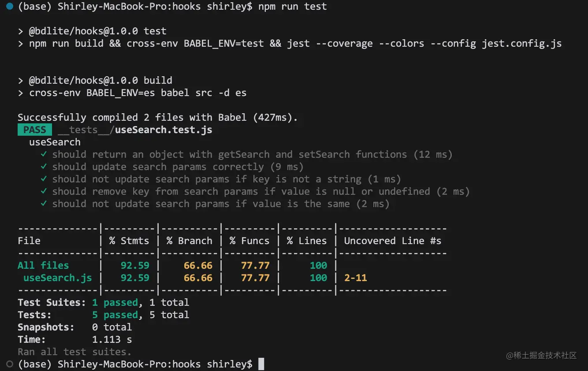Screen dimensions: 588x371
Task: Click the 92.59 statements value in All files row
Action: coord(135,265)
